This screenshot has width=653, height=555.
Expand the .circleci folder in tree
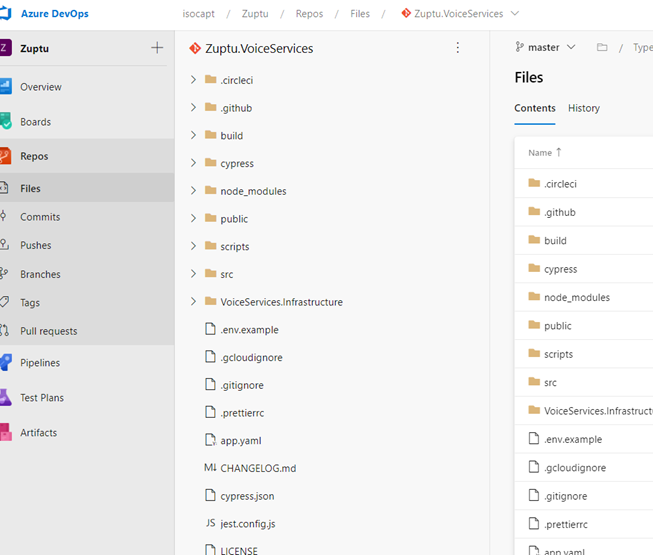pyautogui.click(x=193, y=80)
